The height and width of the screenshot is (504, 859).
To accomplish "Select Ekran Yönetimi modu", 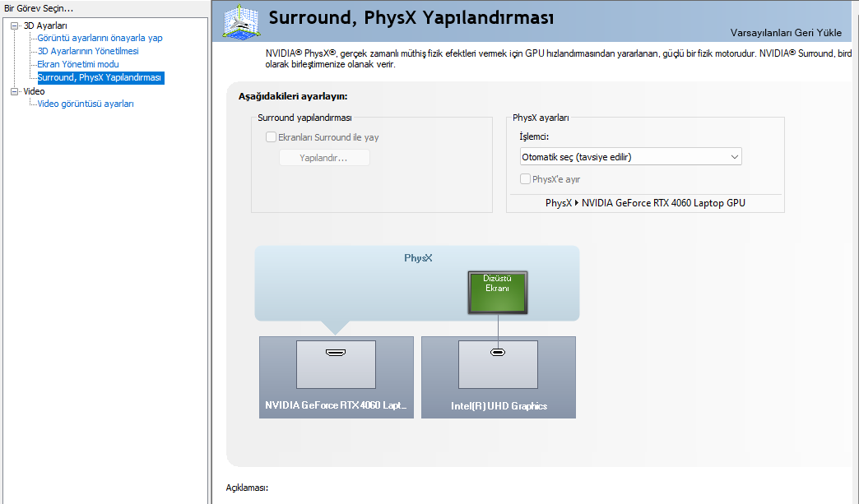I will [77, 64].
